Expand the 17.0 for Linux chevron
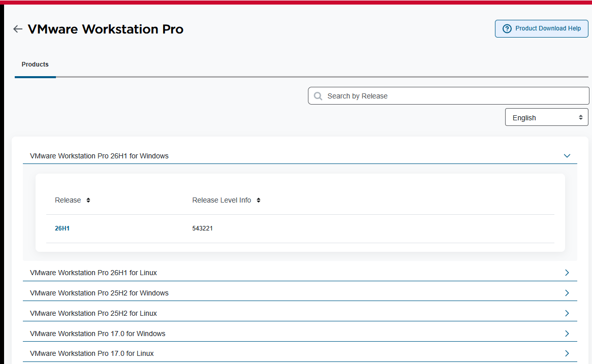Screen dimensions: 592x364 (567, 353)
